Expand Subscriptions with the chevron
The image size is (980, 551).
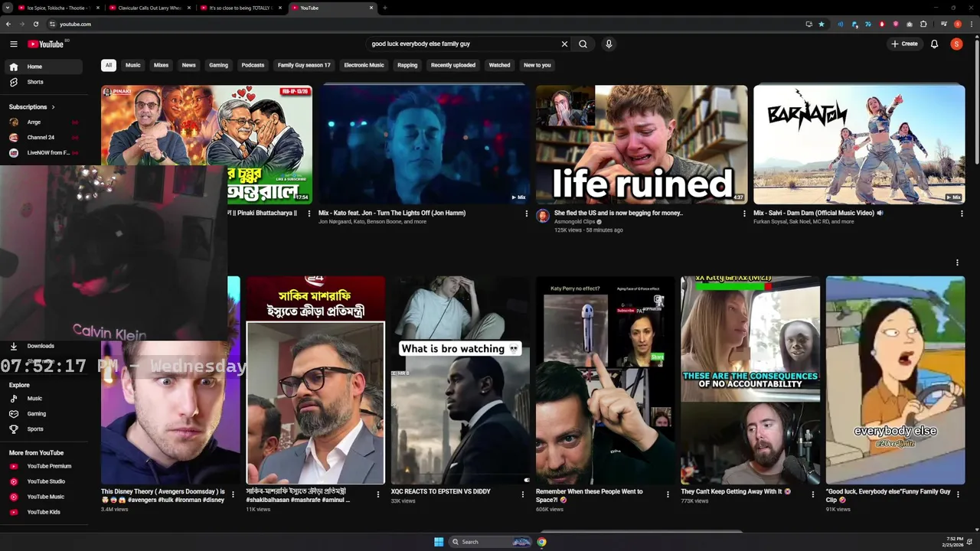pos(53,107)
